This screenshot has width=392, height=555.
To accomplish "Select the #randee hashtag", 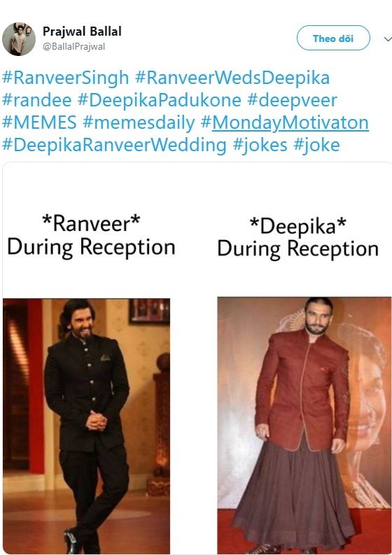I will (x=36, y=100).
